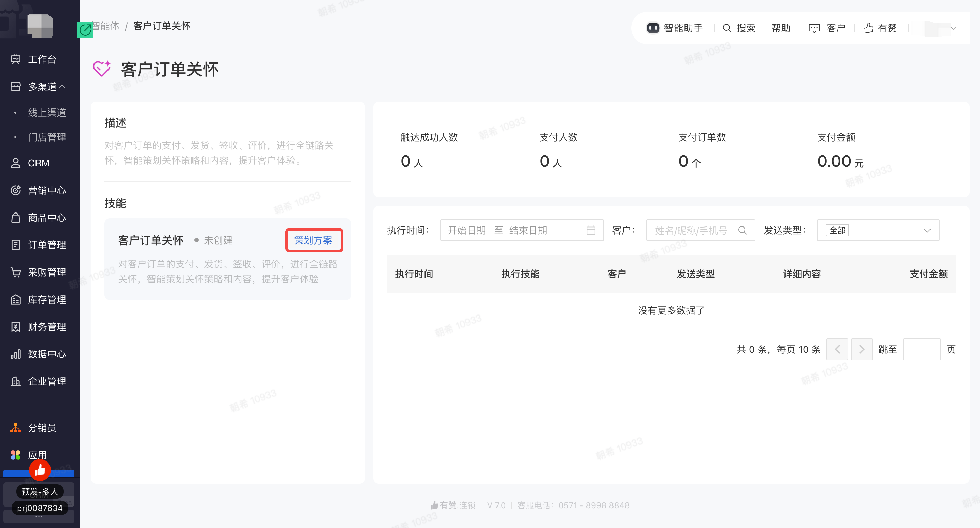Select 线上渠道 submenu item
Viewport: 980px width, 528px height.
pyautogui.click(x=47, y=113)
